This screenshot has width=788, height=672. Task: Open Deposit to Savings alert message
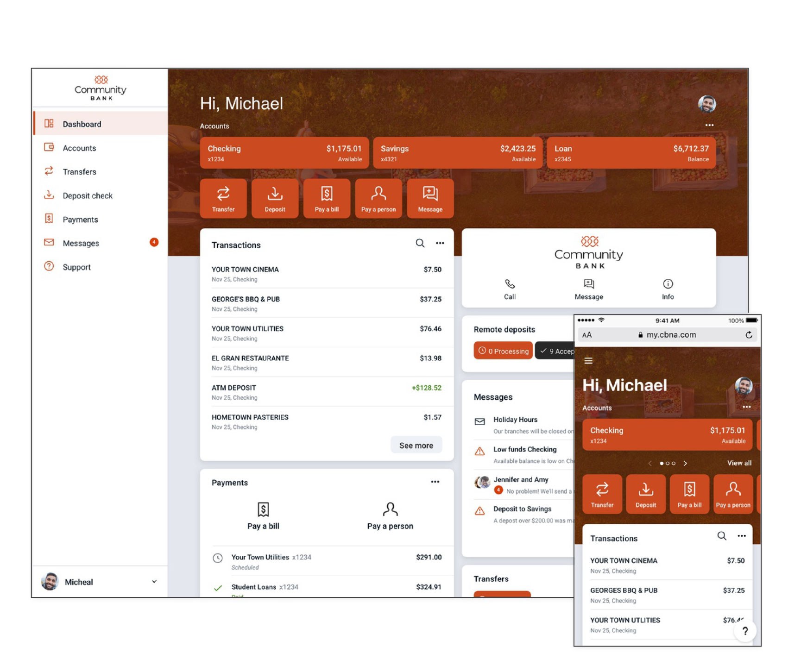[x=523, y=514]
